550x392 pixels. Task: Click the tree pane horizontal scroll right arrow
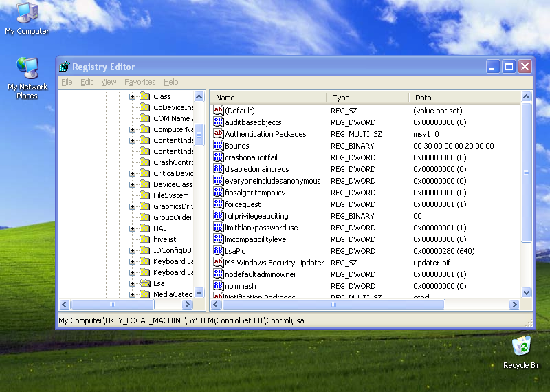coord(188,304)
